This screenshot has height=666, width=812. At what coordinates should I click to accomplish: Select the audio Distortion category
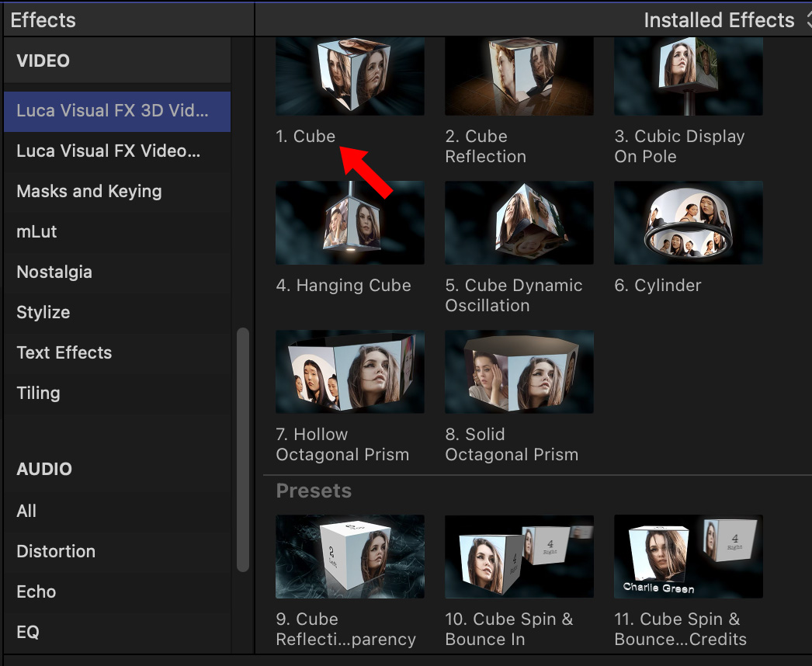point(56,552)
